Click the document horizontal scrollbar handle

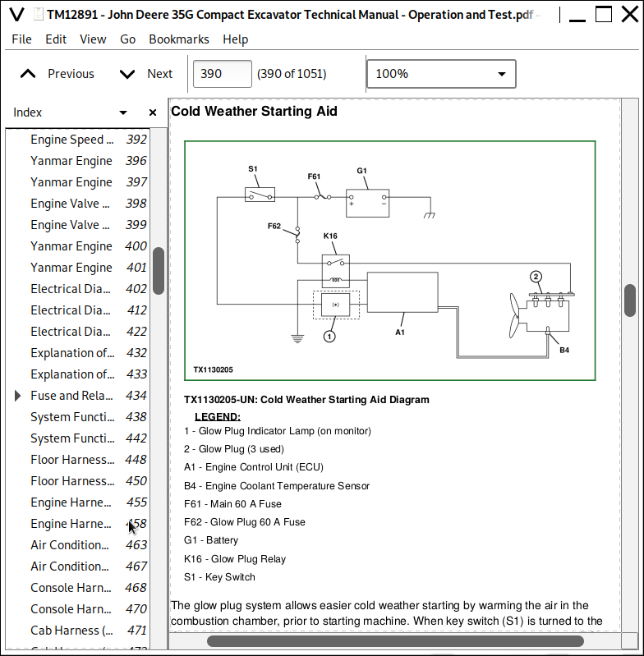[x=395, y=641]
